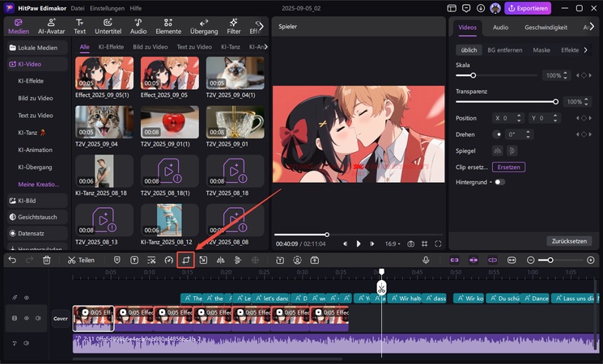
Task: Click the undo arrow in timeline toolbar
Action: [x=12, y=260]
